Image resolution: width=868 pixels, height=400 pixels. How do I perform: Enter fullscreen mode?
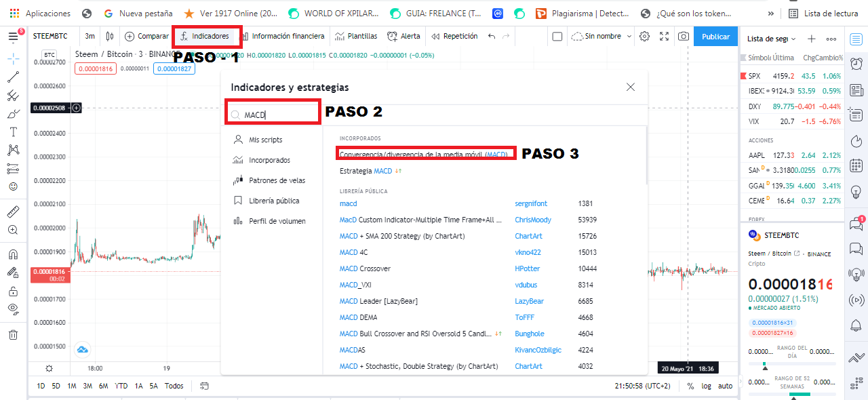click(x=664, y=36)
